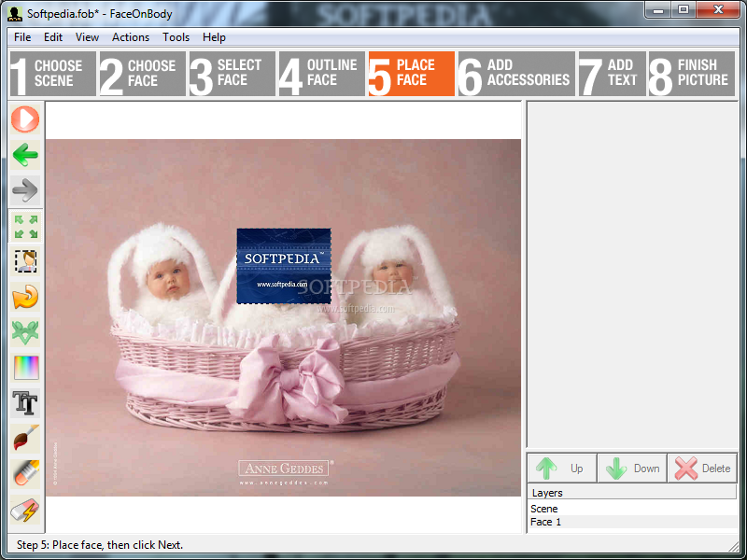Open the rainbow color adjustment tool
Viewport: 747px width, 560px height.
(x=26, y=368)
